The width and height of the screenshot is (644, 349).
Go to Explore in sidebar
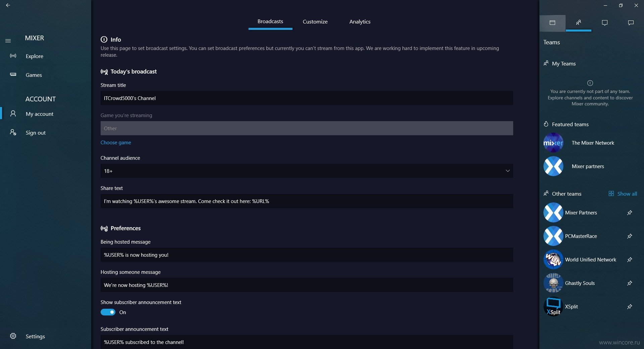click(35, 56)
